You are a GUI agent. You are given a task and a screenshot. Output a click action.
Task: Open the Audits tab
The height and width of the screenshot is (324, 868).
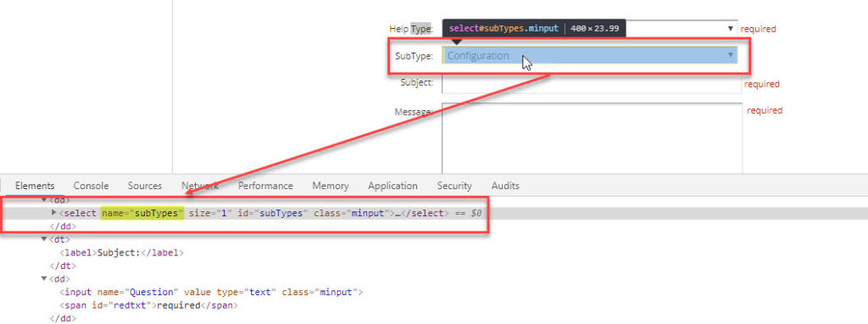(505, 186)
